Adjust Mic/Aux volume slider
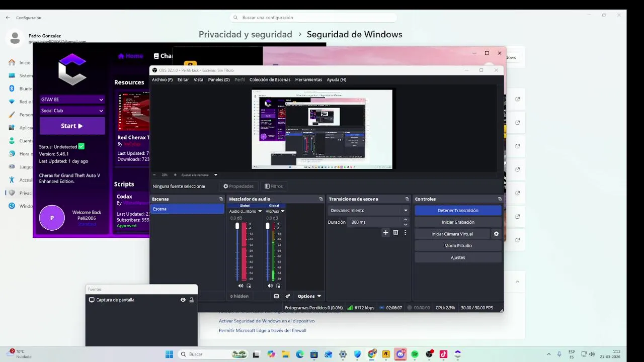 coord(267,226)
